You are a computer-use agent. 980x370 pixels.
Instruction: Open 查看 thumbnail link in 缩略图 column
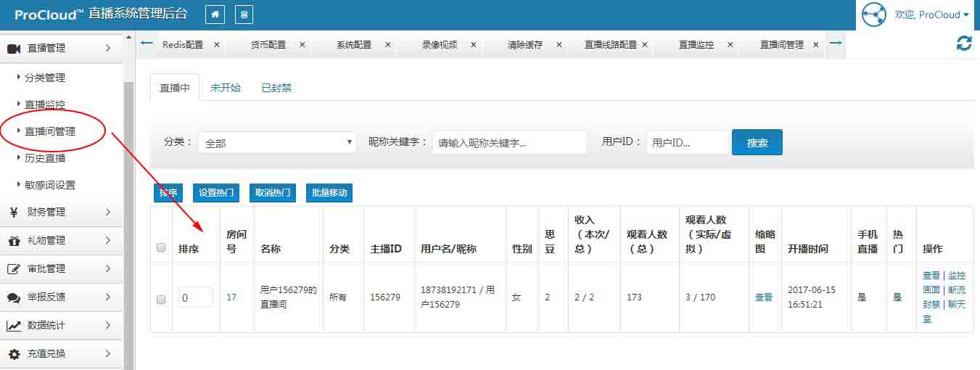(764, 297)
